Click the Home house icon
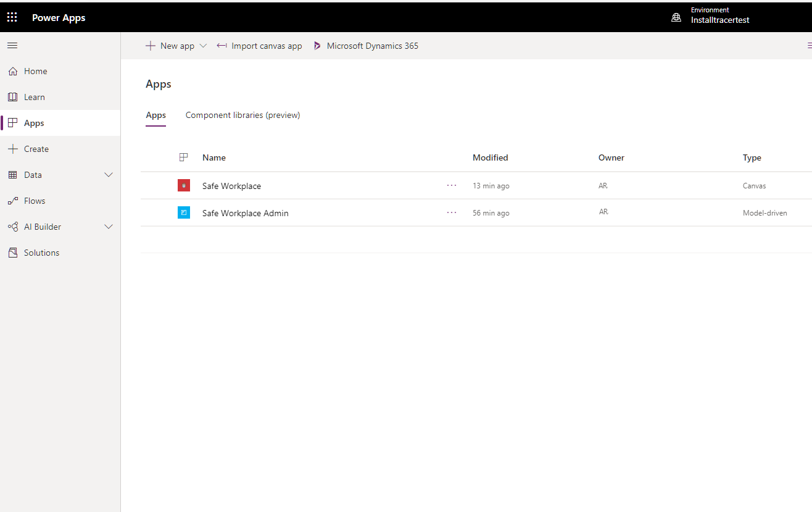The width and height of the screenshot is (812, 512). pos(12,71)
